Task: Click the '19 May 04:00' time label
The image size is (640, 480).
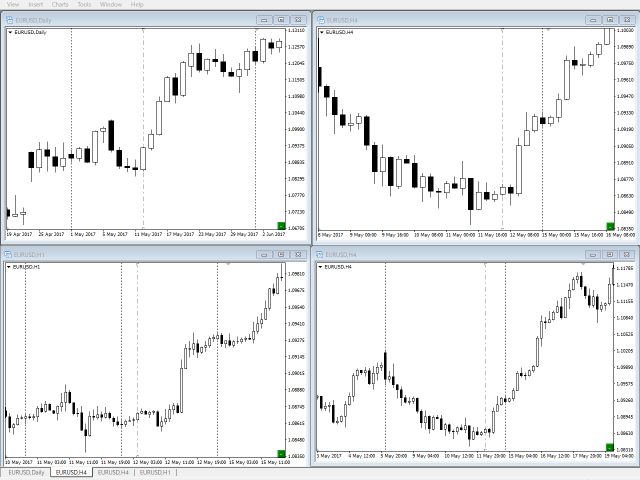Action: pyautogui.click(x=620, y=456)
